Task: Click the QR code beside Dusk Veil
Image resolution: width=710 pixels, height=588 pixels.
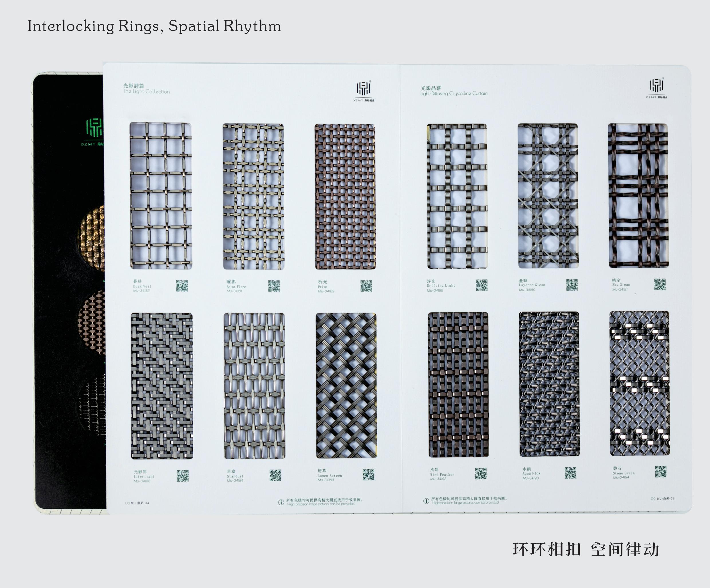Action: click(182, 286)
